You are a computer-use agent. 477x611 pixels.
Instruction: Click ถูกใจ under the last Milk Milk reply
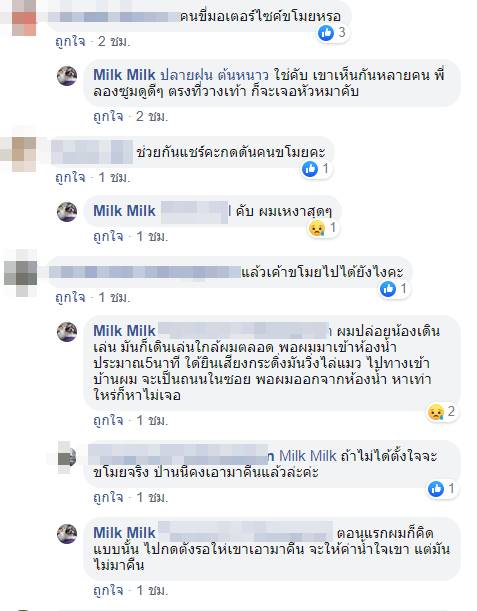[x=108, y=591]
